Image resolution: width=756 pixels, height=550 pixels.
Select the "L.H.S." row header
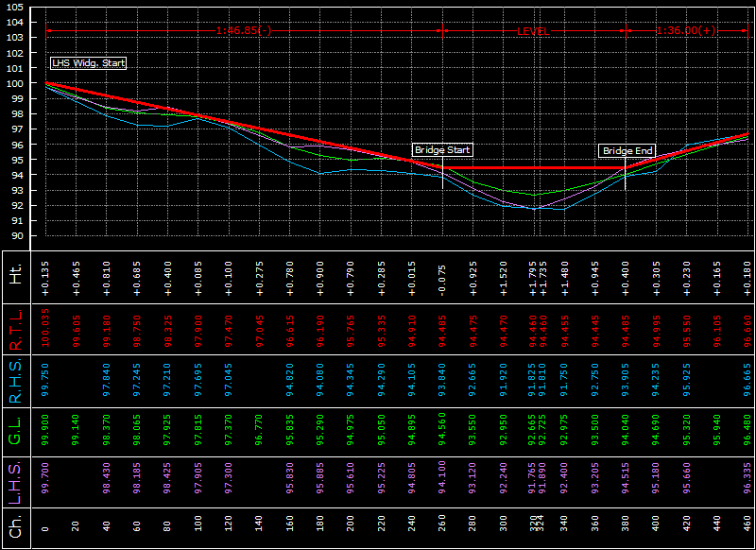click(x=13, y=482)
